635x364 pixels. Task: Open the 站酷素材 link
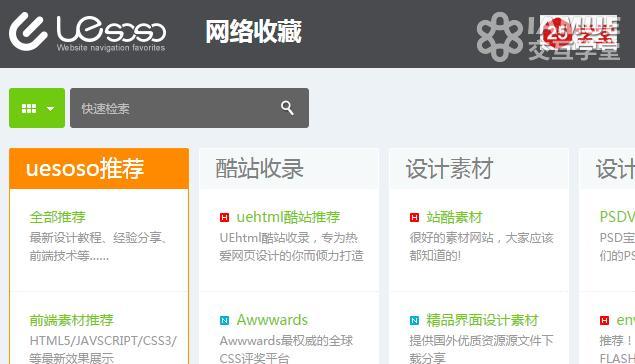[x=454, y=217]
